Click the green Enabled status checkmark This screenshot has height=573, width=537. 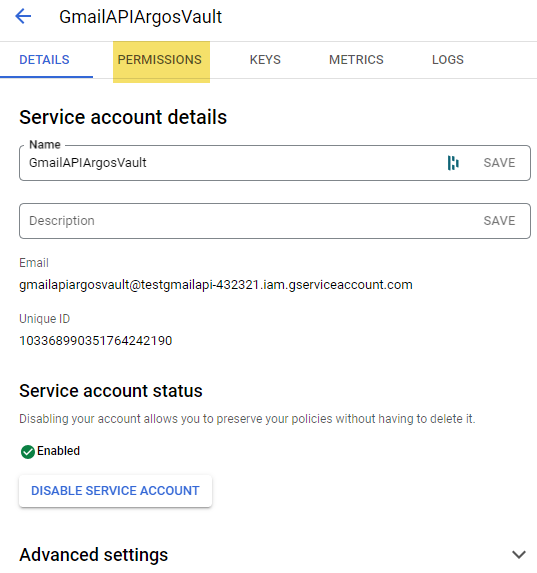tap(28, 452)
